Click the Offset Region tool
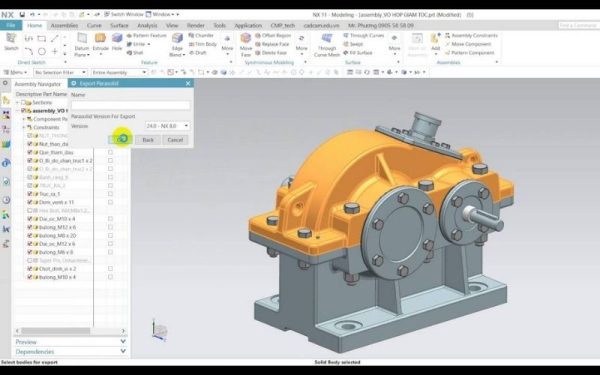Screen dimensions: 600x375 point(273,35)
